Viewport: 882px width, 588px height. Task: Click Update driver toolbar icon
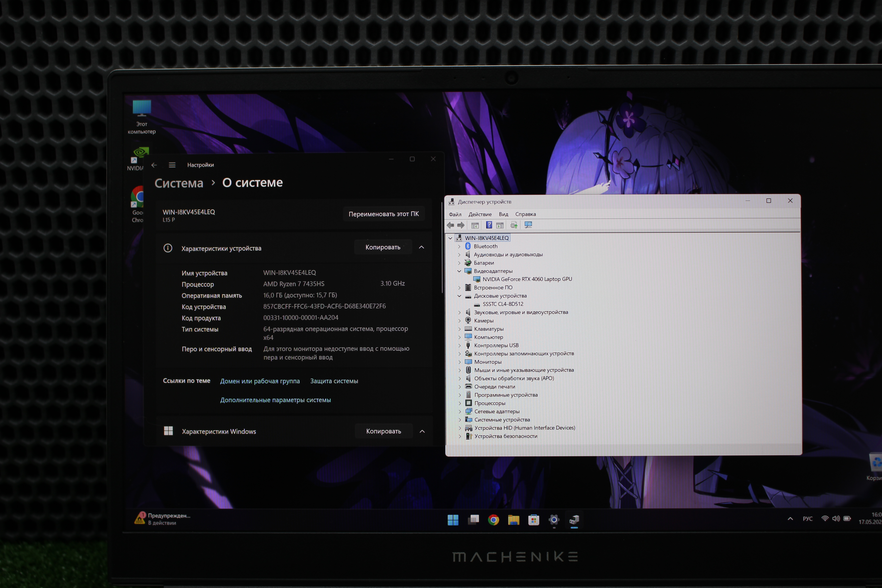coord(514,225)
